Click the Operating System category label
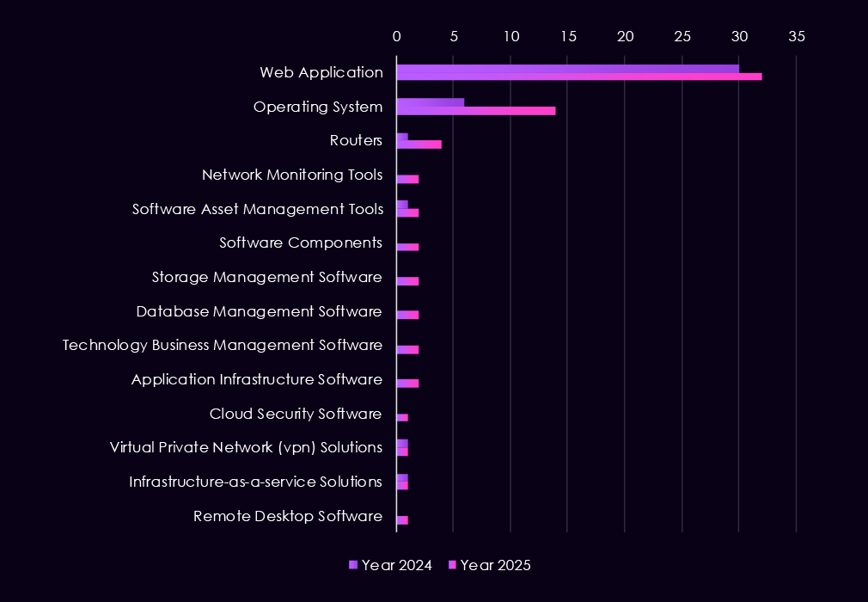The width and height of the screenshot is (868, 602). (x=318, y=107)
